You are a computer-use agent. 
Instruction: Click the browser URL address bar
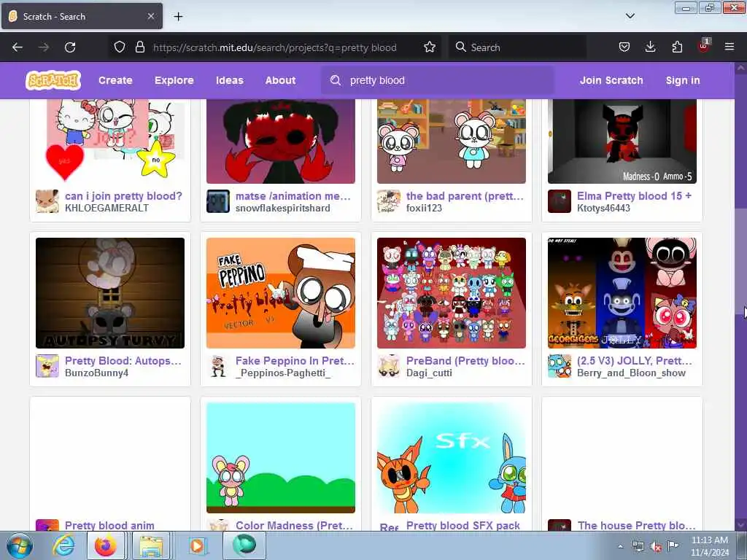pyautogui.click(x=275, y=47)
